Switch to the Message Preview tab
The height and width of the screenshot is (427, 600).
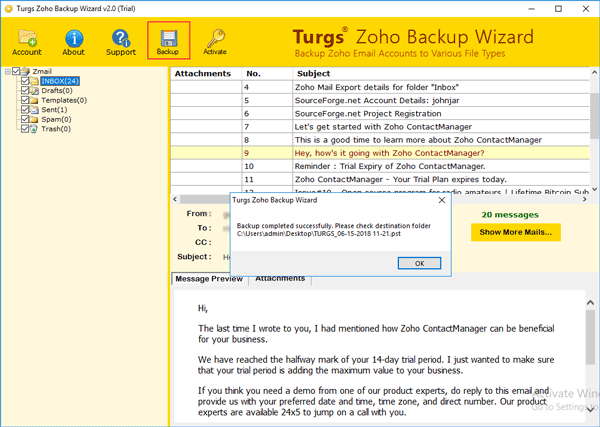pyautogui.click(x=209, y=279)
